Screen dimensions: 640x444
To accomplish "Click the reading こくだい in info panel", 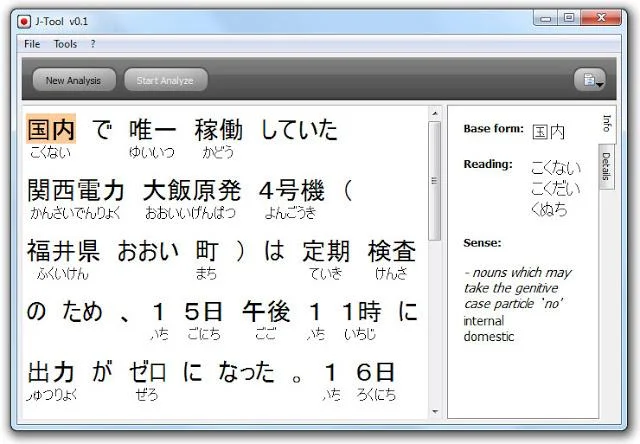I will [556, 189].
